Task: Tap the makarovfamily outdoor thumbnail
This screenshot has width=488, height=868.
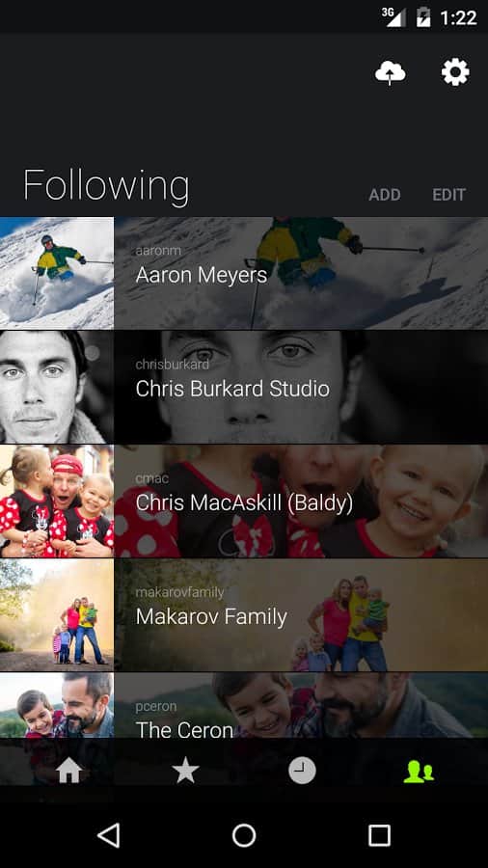Action: 57,615
